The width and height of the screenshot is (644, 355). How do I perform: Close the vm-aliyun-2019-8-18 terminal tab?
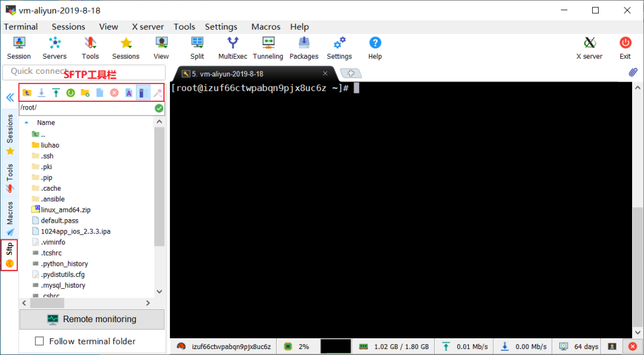pos(325,73)
